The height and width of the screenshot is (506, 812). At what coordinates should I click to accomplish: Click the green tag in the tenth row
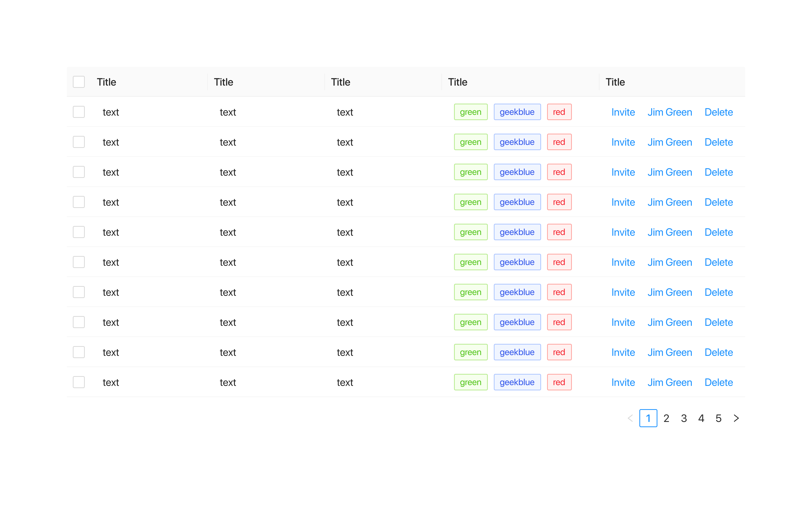coord(471,382)
